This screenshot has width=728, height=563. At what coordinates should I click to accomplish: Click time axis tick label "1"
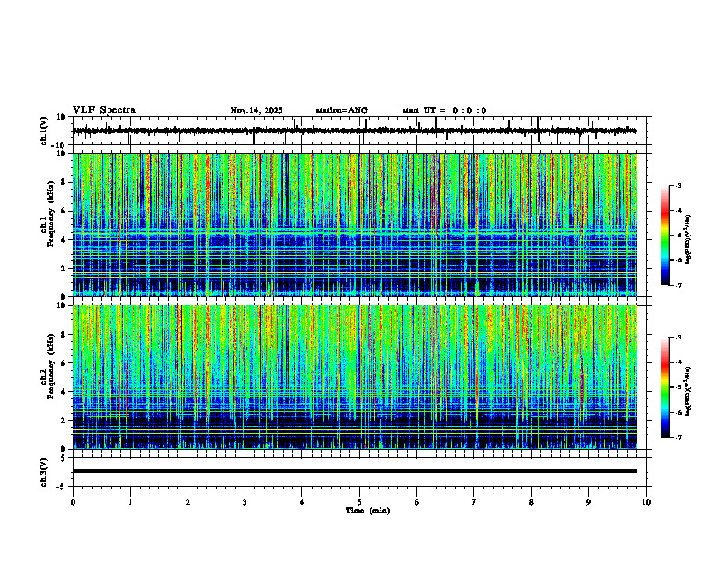130,502
